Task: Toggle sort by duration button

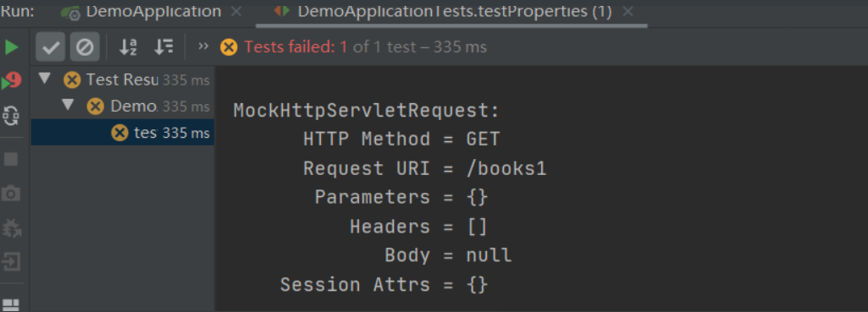Action: [x=163, y=47]
